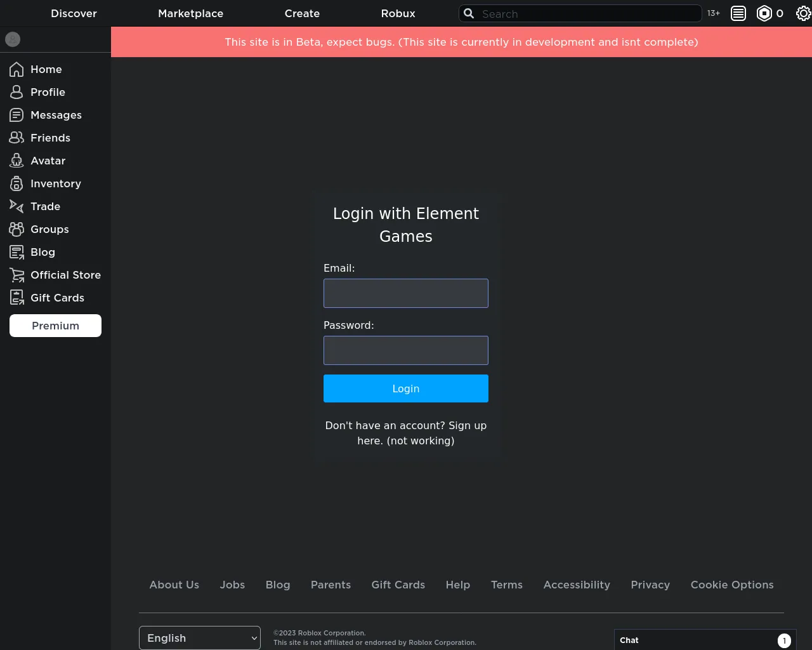Open the Create tab in top navigation

[302, 13]
